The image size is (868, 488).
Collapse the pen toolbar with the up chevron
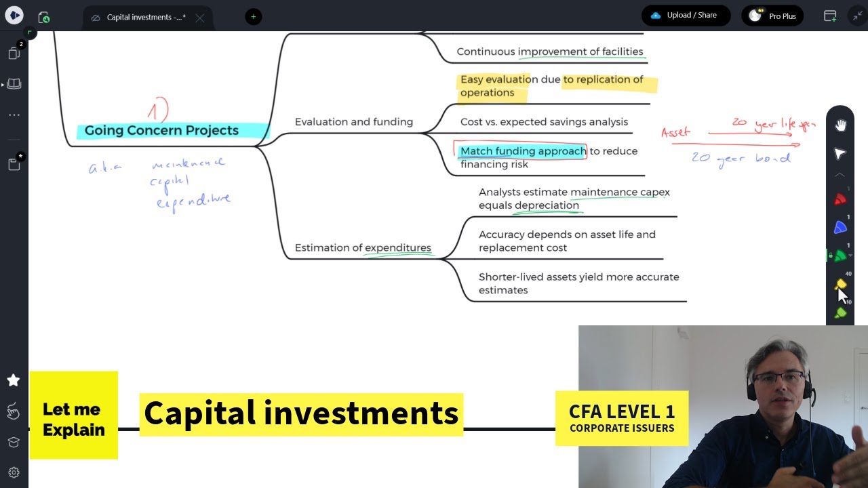point(840,175)
